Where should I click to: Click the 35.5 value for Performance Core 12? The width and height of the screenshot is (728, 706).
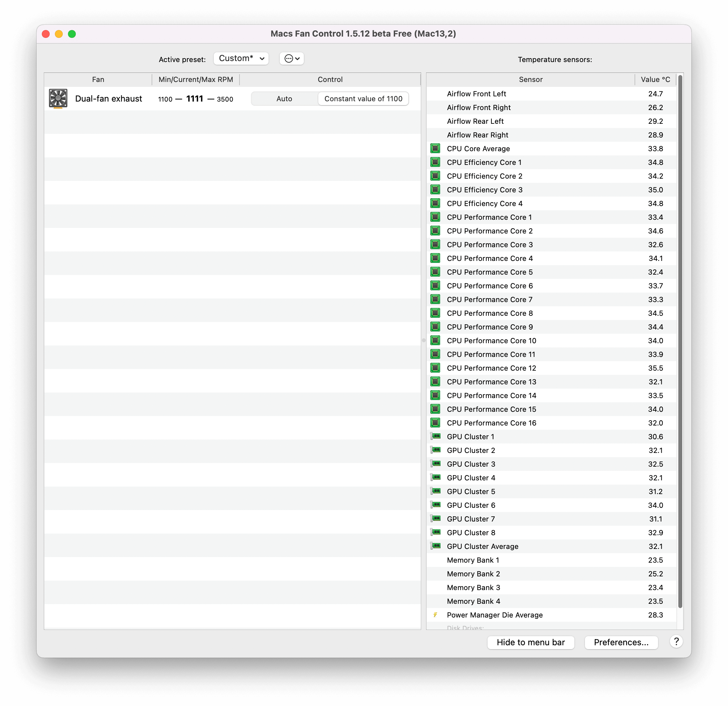pos(655,368)
